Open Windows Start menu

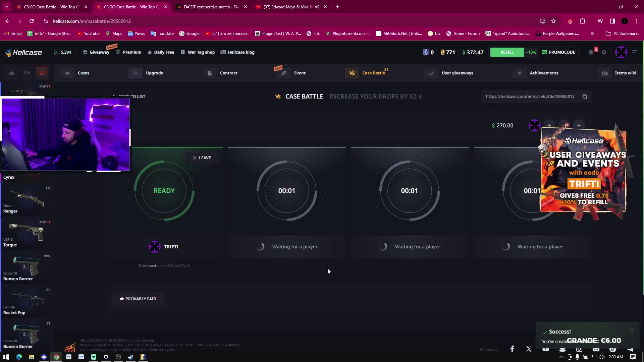[x=6, y=357]
